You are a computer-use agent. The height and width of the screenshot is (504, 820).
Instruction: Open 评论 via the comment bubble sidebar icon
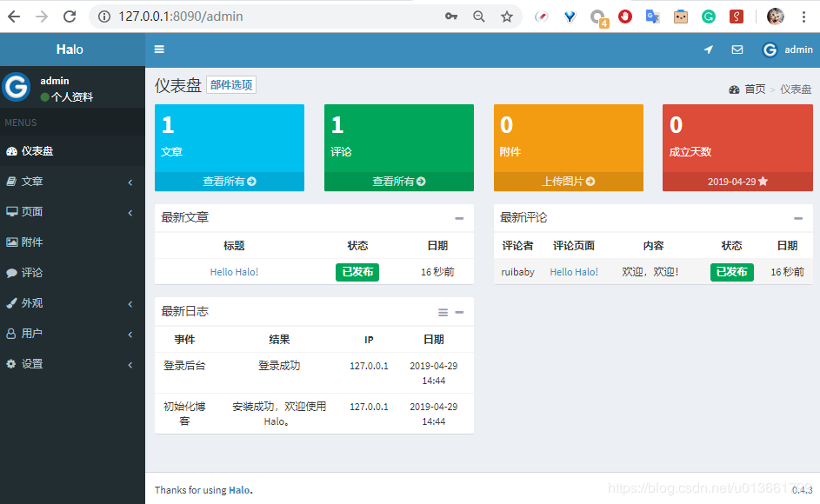(11, 273)
